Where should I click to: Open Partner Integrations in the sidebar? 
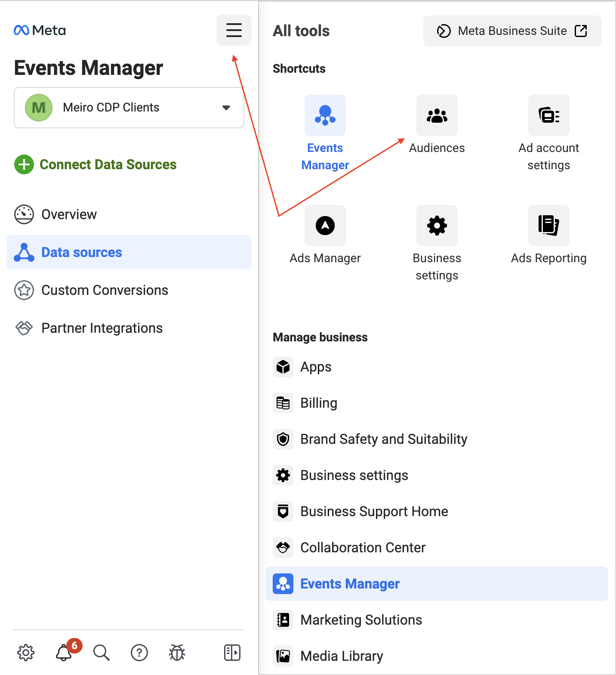coord(129,328)
